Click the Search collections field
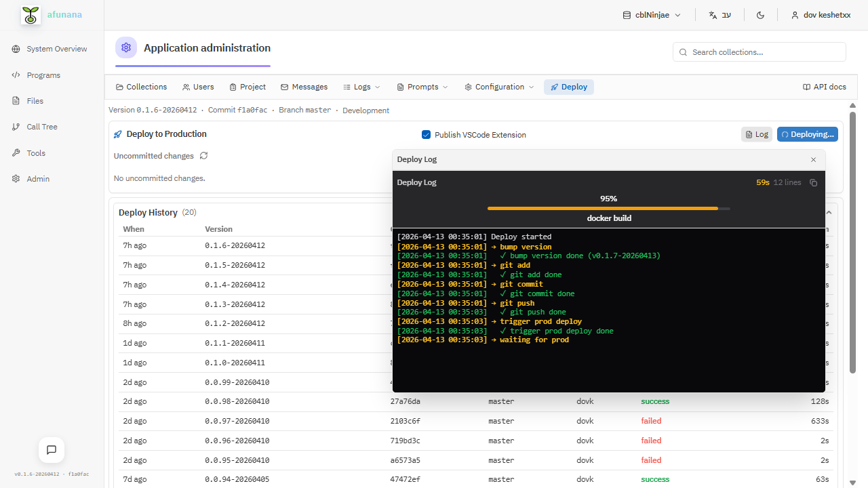 pos(759,52)
